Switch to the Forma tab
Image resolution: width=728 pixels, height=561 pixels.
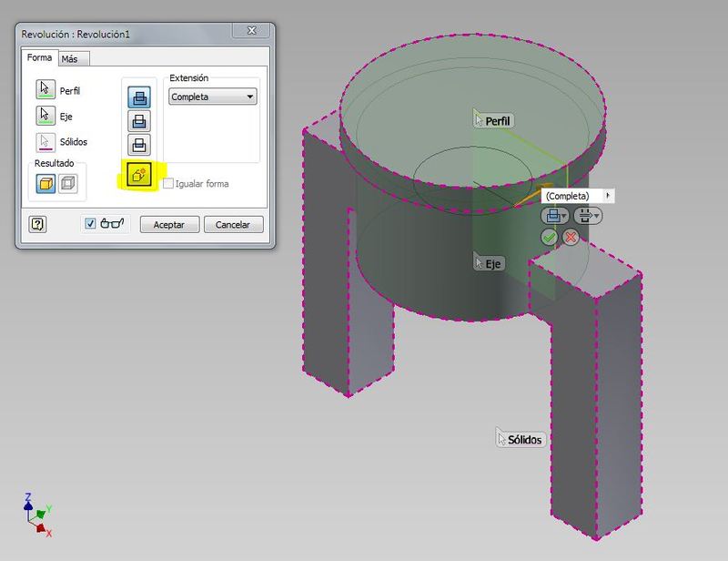(x=39, y=58)
